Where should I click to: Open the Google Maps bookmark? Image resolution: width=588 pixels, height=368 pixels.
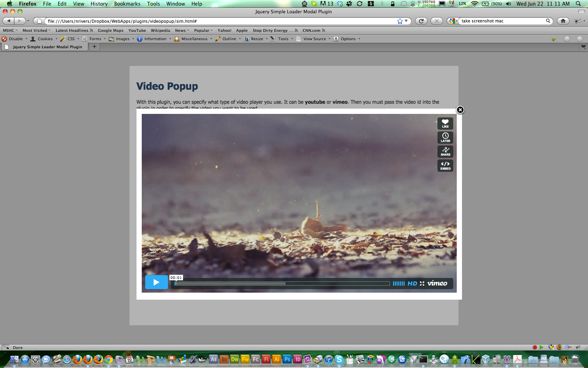click(x=111, y=30)
